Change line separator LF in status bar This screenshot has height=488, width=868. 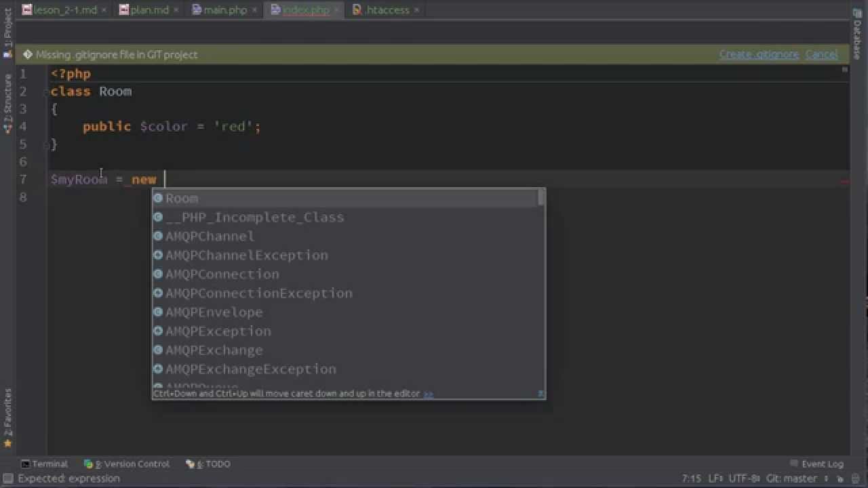[715, 479]
